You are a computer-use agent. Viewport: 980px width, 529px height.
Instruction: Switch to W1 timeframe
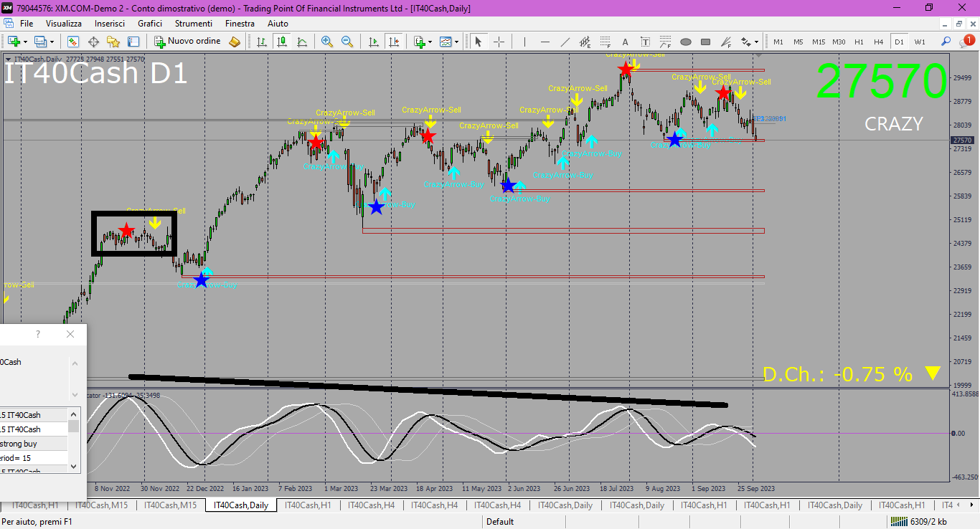tap(920, 42)
